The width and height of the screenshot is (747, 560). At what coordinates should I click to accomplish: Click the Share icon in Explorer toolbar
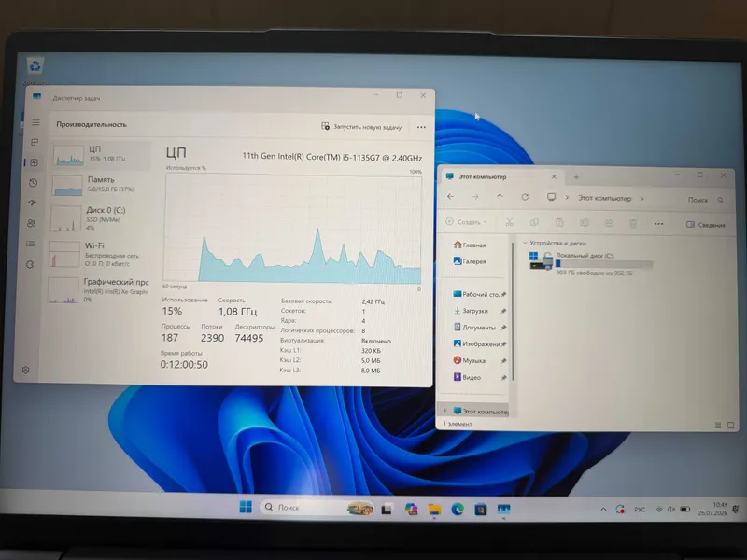609,223
